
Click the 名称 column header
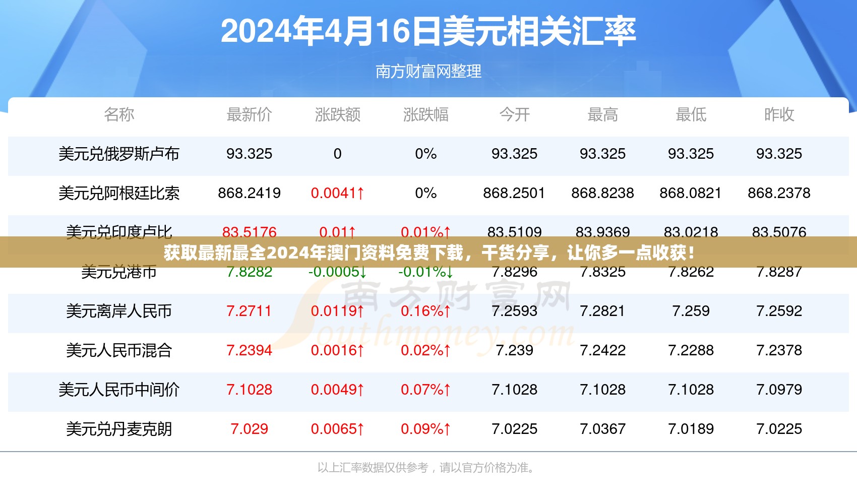click(x=119, y=114)
